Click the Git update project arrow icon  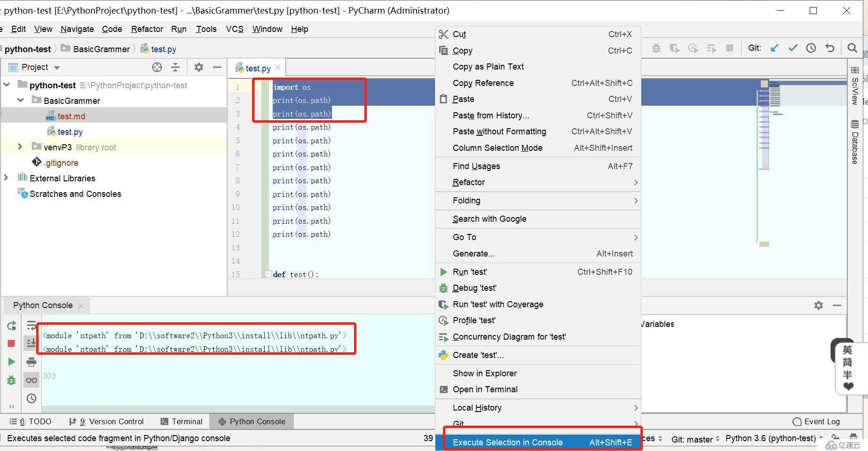coord(774,48)
